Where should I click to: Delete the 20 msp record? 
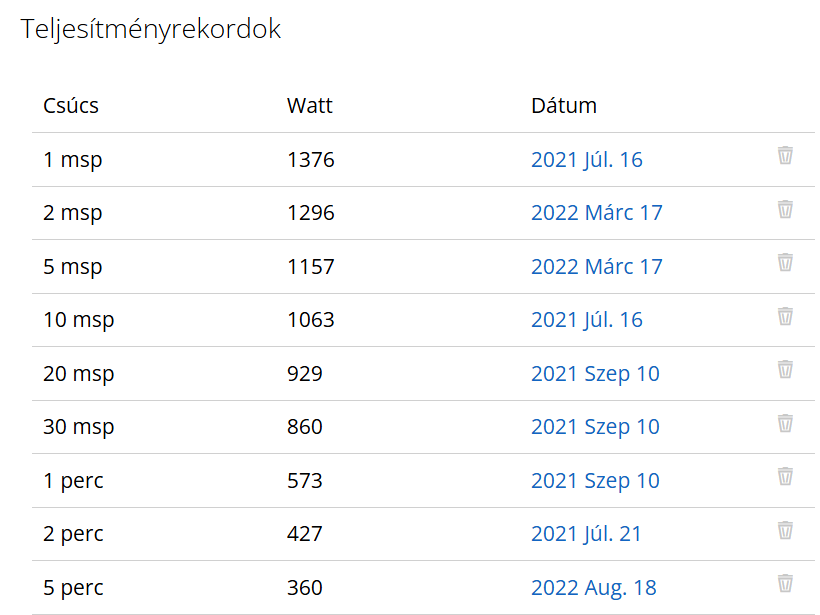click(x=785, y=369)
